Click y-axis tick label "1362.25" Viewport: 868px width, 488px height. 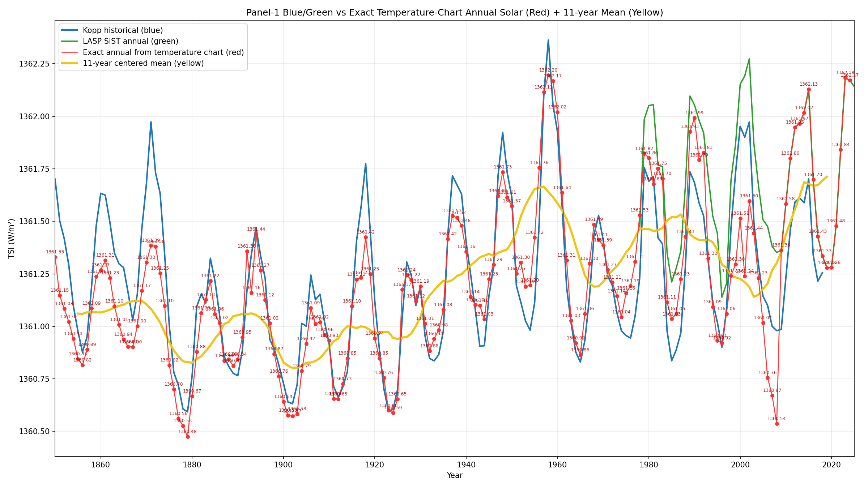[x=34, y=64]
